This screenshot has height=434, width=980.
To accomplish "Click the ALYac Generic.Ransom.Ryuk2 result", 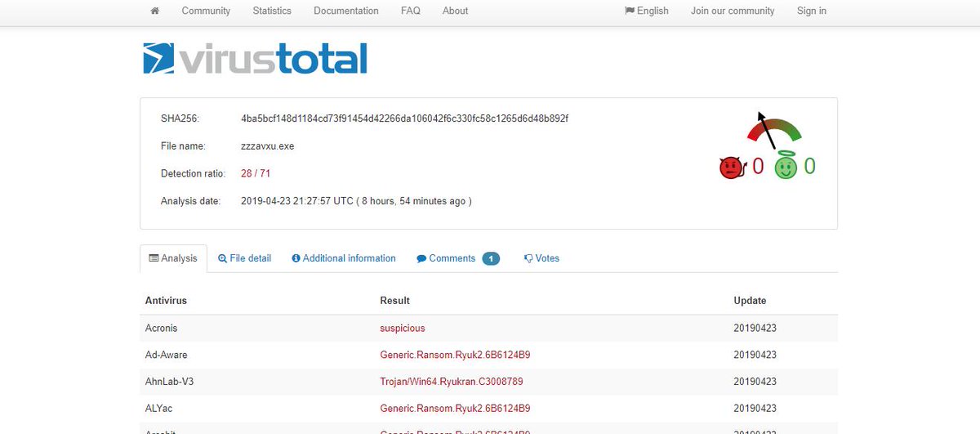I will click(455, 408).
